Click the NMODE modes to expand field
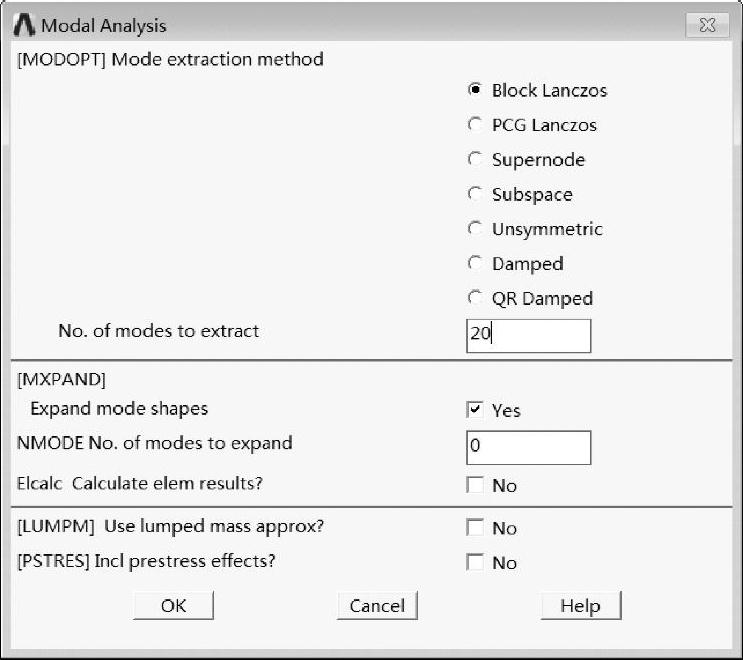 pyautogui.click(x=528, y=447)
